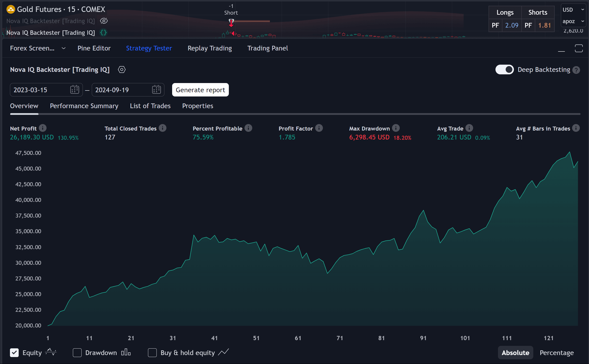
Task: Show Total Closed Trades info icon
Action: pos(162,128)
